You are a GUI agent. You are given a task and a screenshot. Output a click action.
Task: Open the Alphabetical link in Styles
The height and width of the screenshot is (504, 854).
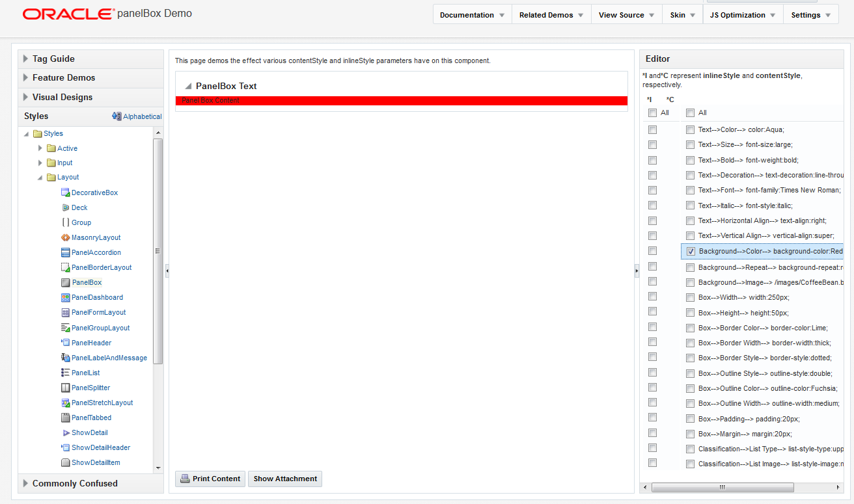[x=143, y=116]
